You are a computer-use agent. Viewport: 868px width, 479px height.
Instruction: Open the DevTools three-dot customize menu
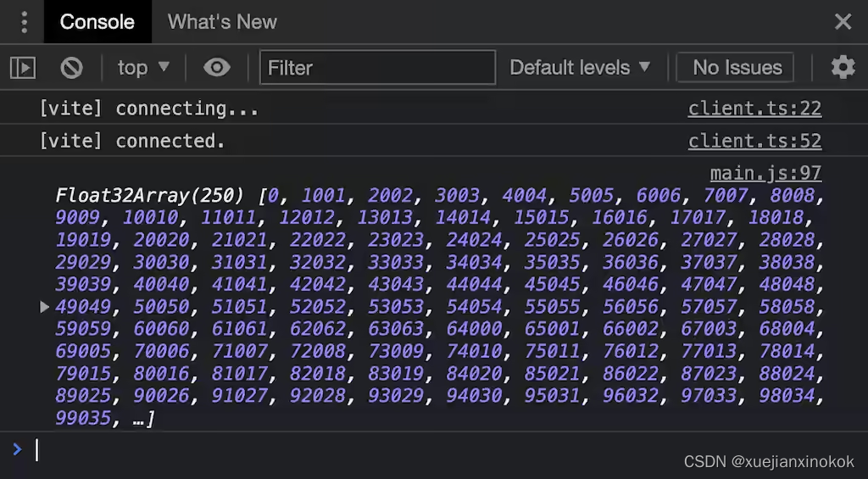pos(24,22)
